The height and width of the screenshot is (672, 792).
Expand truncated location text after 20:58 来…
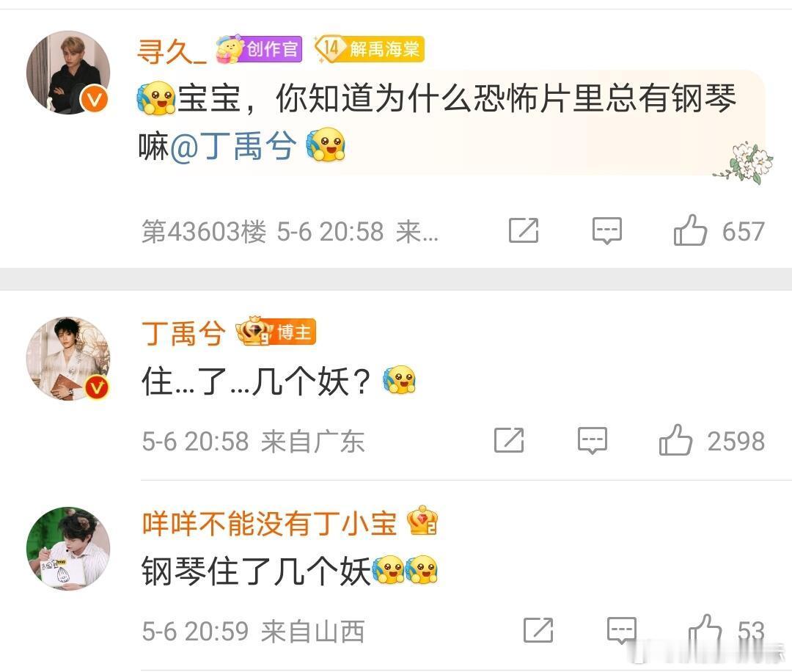(x=417, y=231)
